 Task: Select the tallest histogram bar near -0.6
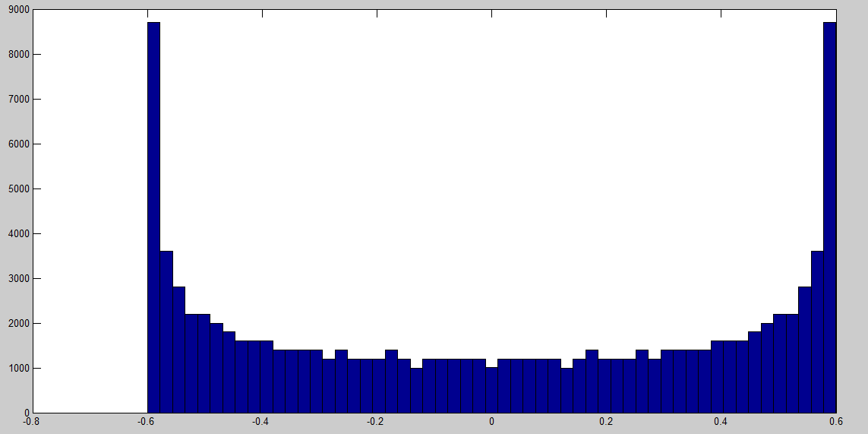[154, 217]
